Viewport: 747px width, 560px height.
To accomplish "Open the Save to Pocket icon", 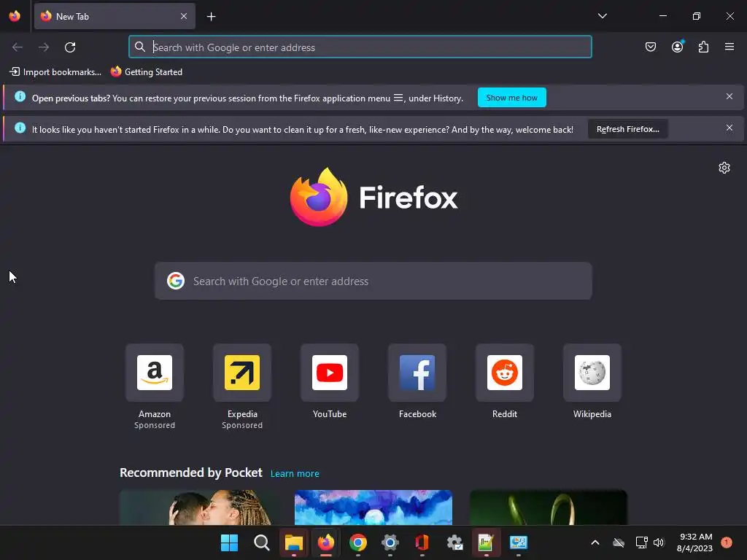I will tap(651, 47).
